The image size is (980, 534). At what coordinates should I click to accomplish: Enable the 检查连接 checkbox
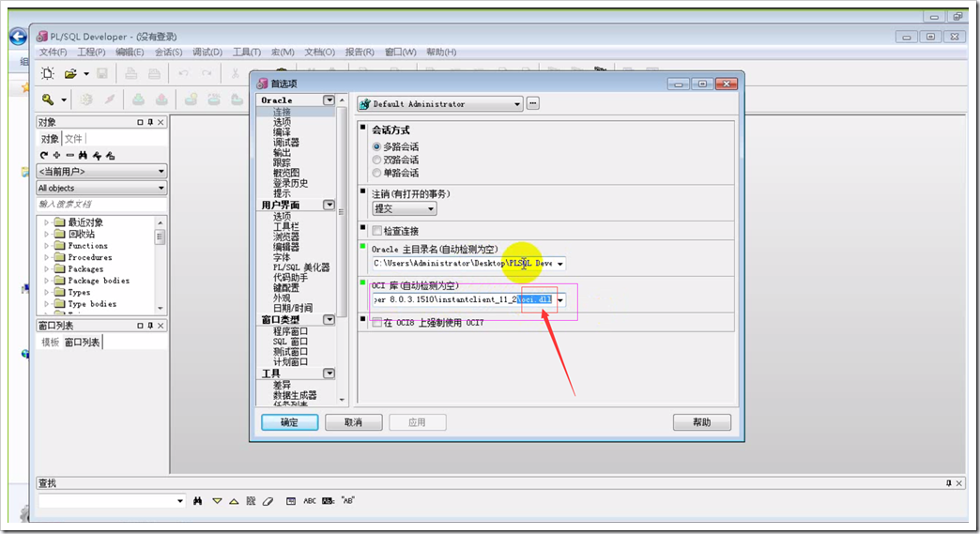click(x=376, y=231)
